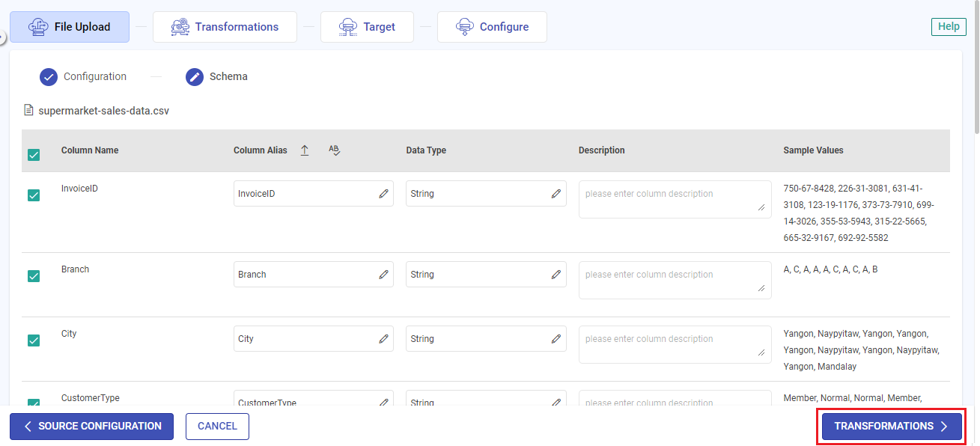
Task: Open Help using the green Help button
Action: click(948, 26)
